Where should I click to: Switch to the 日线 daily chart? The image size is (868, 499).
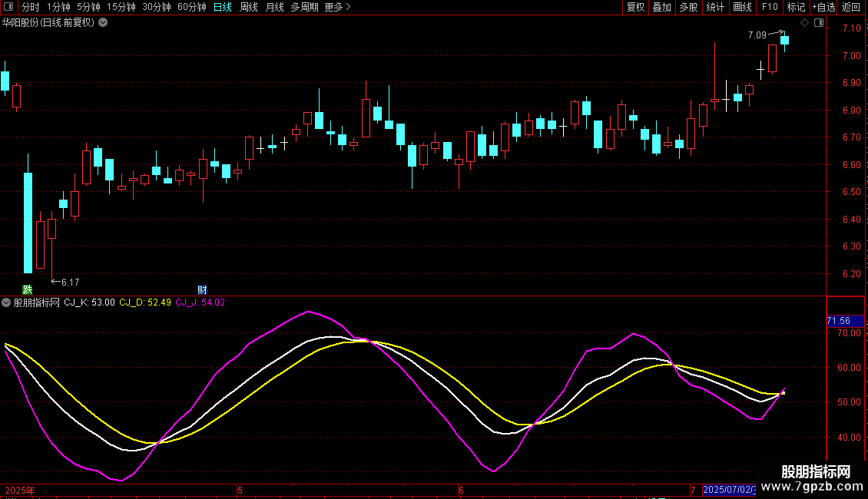[x=223, y=7]
